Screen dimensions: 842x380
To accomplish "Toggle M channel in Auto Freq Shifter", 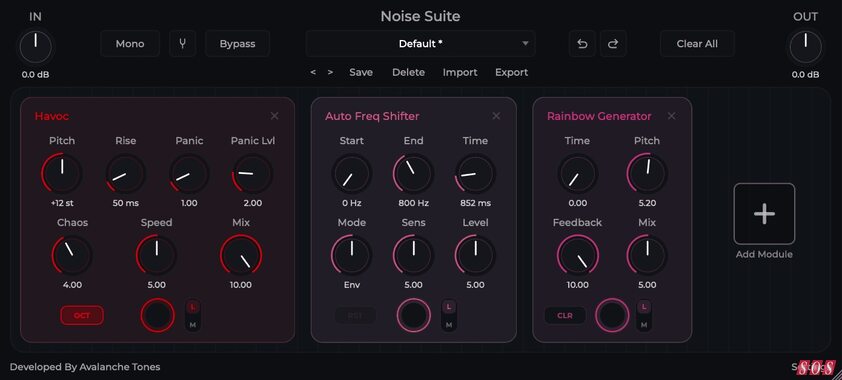I will pos(449,324).
